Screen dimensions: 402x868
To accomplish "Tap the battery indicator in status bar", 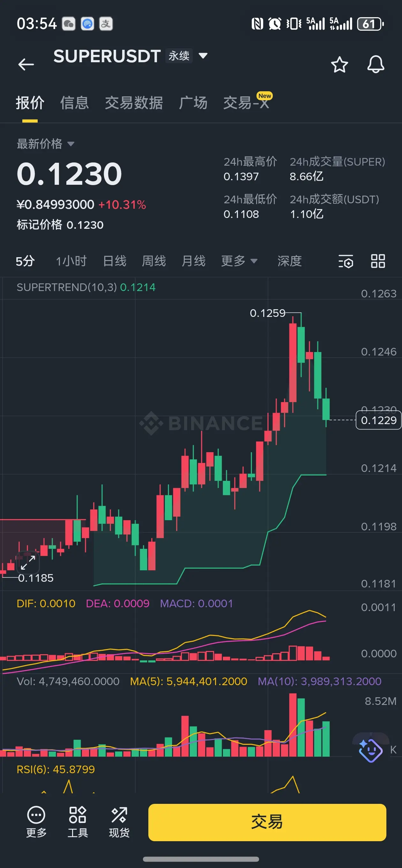I will click(371, 24).
